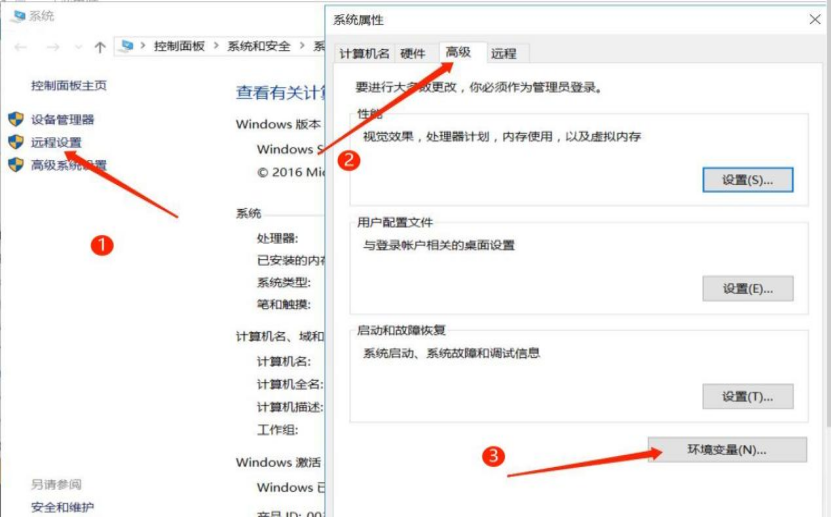Click 笔和触摸: label

click(284, 304)
